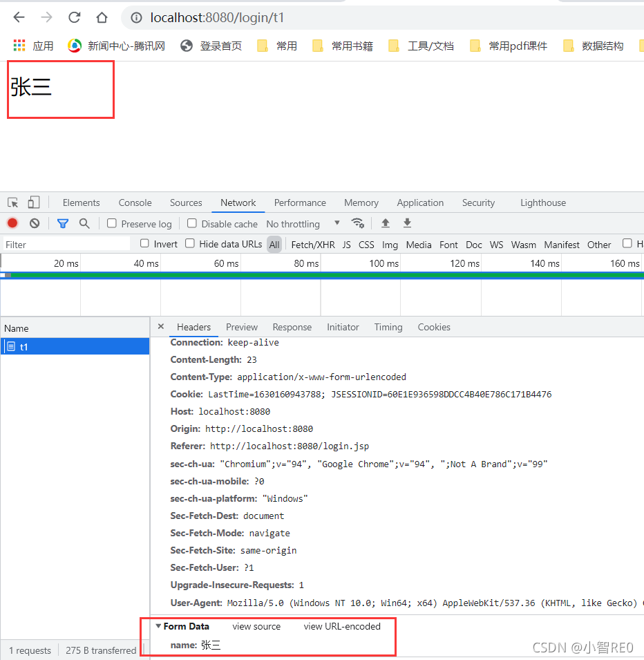Toggle the device toolbar icon
Viewport: 644px width, 660px height.
[x=34, y=202]
